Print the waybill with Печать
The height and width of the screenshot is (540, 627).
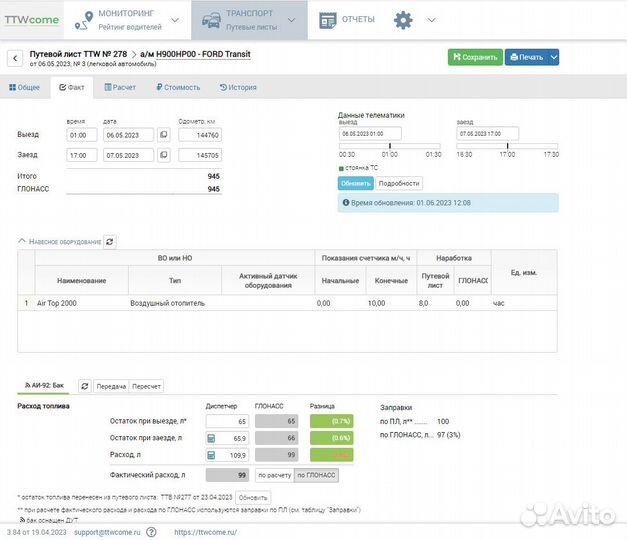527,57
